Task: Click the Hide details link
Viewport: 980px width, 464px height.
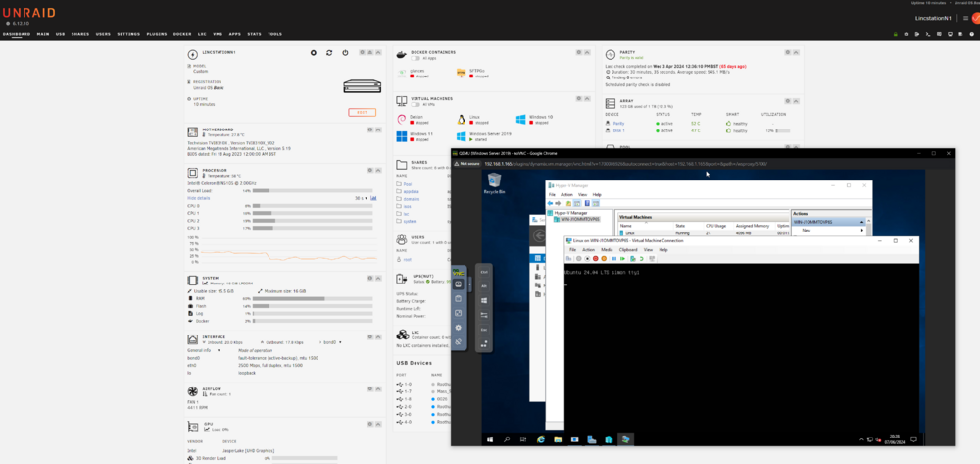Action: click(x=200, y=197)
